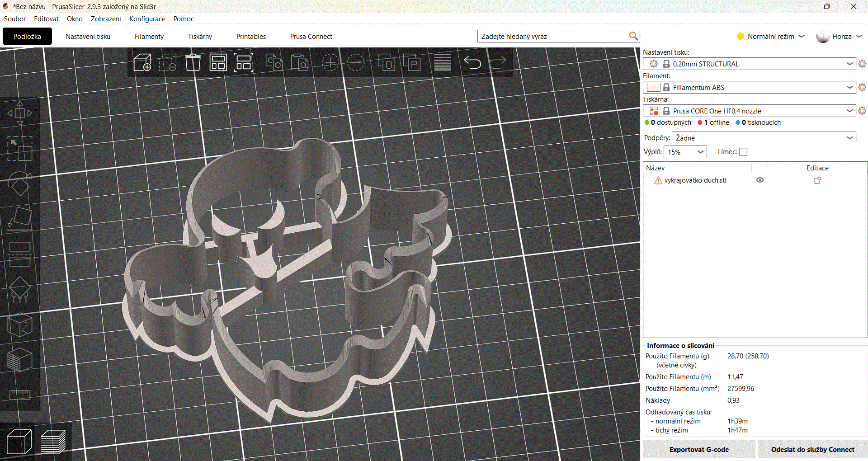Select the Cut tool in left toolbar
This screenshot has width=868, height=461.
coord(20,254)
